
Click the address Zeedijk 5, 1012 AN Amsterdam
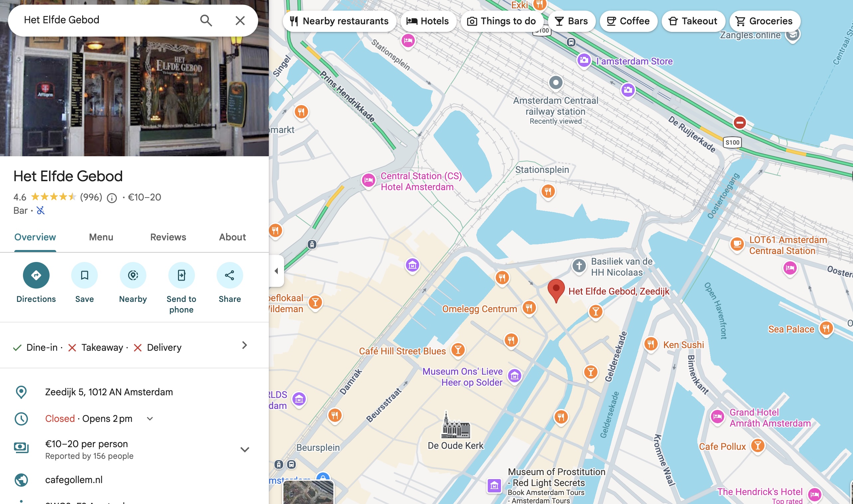coord(109,392)
